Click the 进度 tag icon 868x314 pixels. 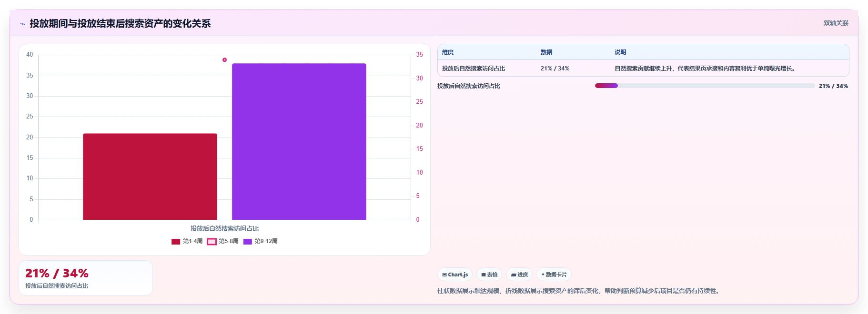514,275
